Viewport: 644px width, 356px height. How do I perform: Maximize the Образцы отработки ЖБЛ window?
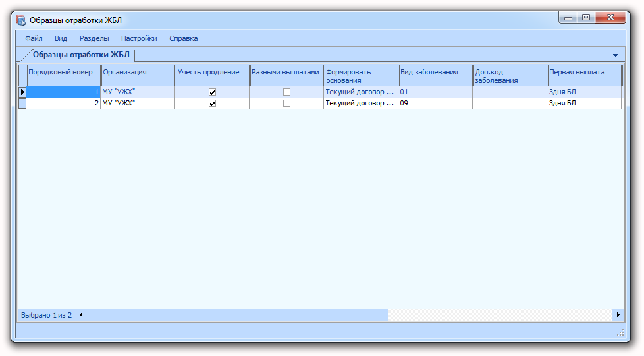click(x=586, y=18)
